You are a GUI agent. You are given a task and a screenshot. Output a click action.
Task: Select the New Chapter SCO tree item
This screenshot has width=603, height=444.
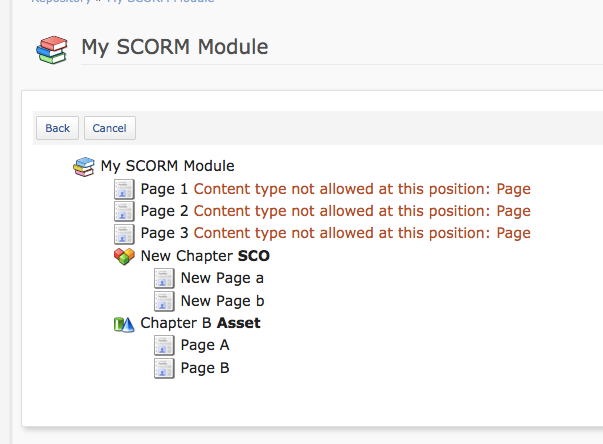click(x=205, y=256)
